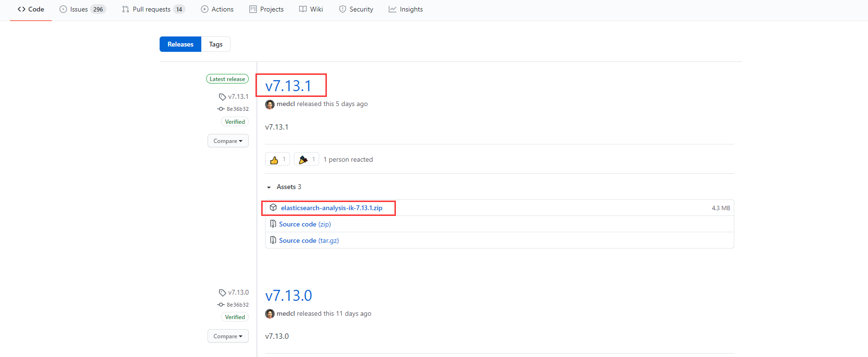
Task: Download Source code (tar.gz)
Action: pyautogui.click(x=309, y=240)
